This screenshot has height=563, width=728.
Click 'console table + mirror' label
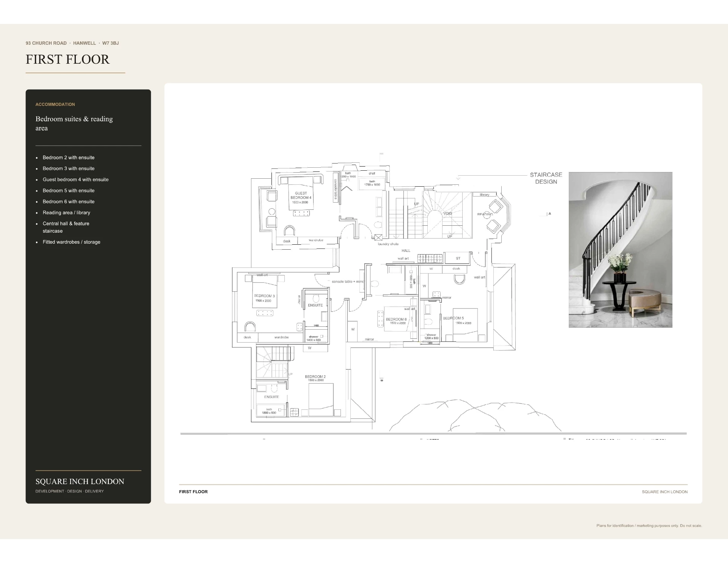348,282
